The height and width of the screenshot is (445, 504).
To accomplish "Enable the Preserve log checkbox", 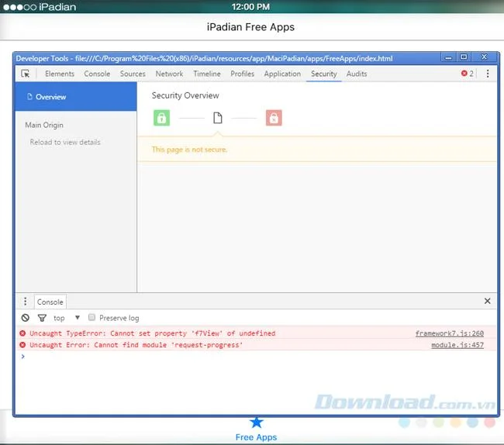I will click(x=92, y=317).
